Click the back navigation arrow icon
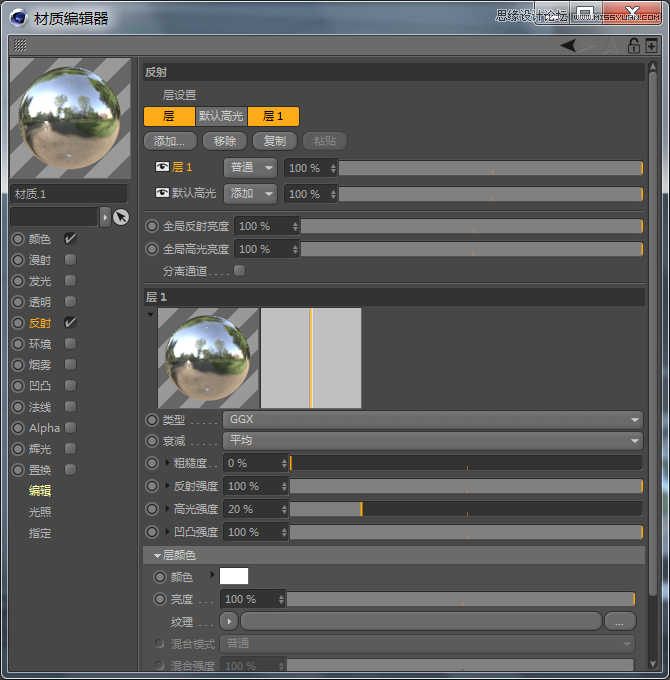This screenshot has width=670, height=680. pos(568,45)
